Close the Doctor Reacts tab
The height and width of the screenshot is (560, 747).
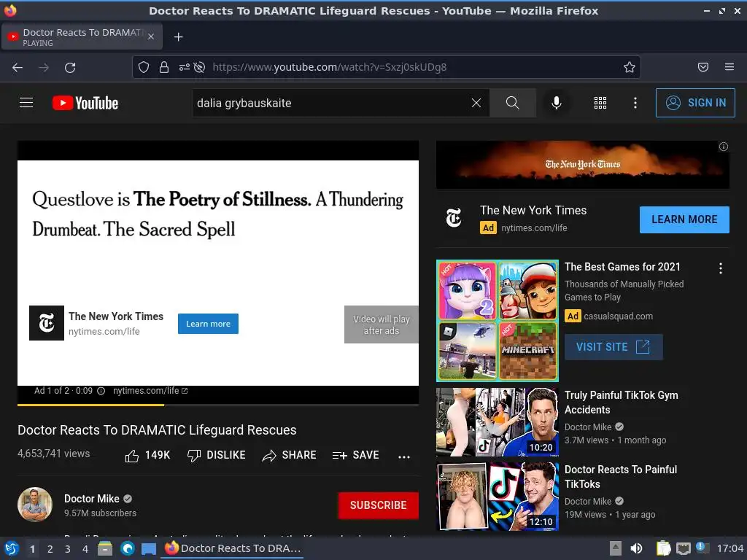tap(150, 36)
